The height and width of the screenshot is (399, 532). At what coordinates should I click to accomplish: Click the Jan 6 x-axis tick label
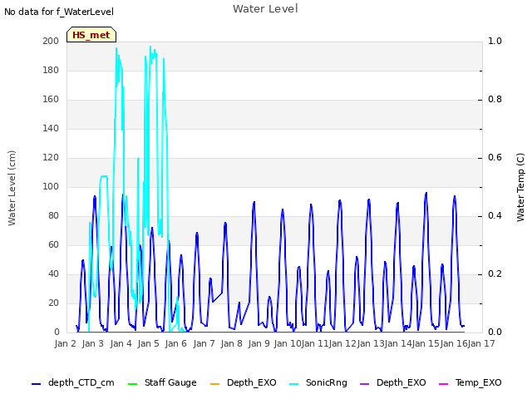(x=175, y=343)
